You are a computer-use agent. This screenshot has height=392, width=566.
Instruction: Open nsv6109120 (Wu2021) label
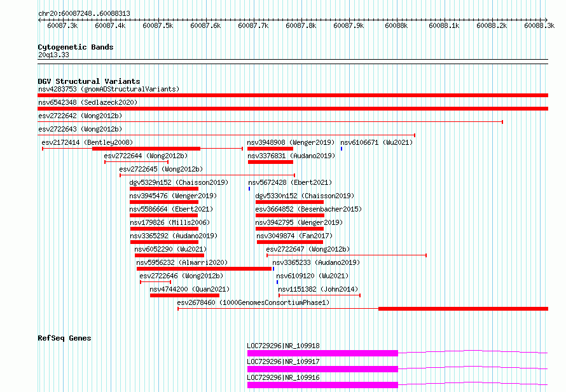[x=312, y=276]
